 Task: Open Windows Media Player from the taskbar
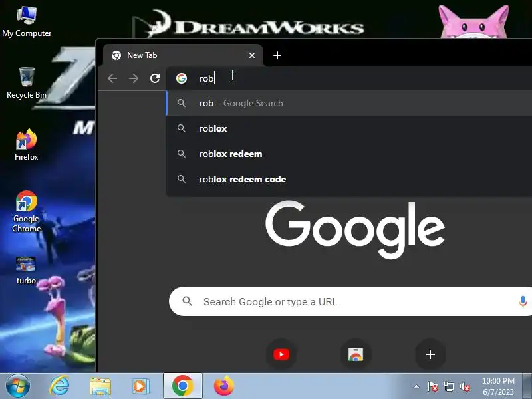(140, 386)
